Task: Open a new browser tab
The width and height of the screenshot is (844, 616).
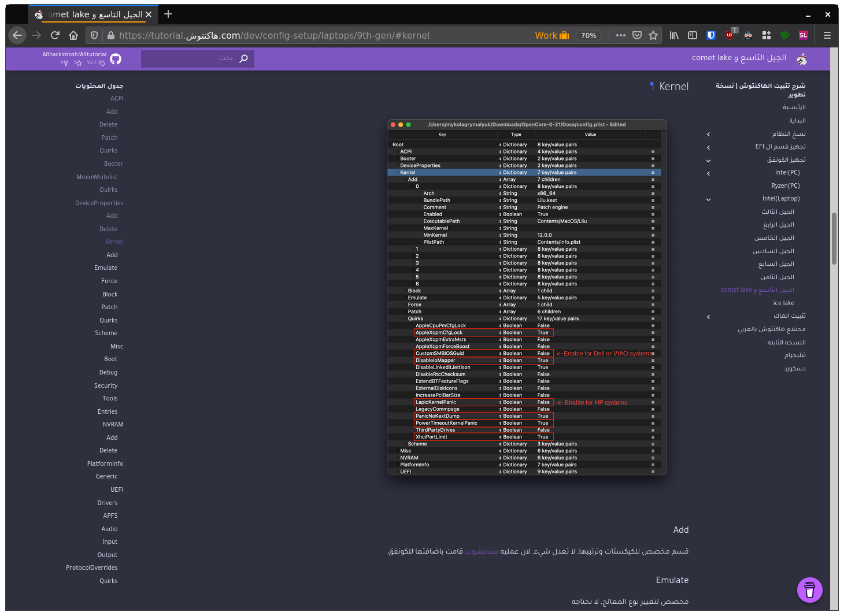Action: [x=168, y=14]
